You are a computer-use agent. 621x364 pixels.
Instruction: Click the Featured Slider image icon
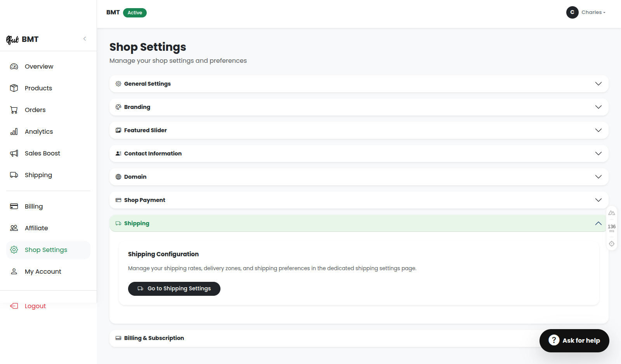118,130
